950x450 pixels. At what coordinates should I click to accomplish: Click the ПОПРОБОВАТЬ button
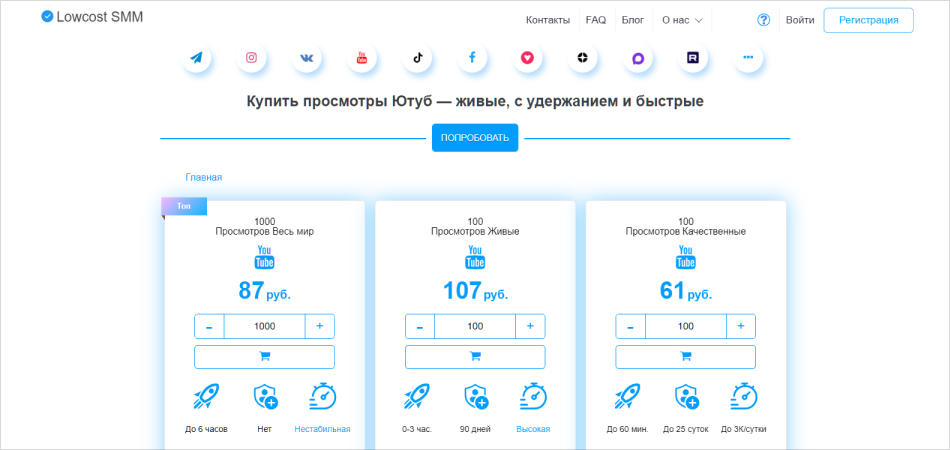click(x=475, y=137)
